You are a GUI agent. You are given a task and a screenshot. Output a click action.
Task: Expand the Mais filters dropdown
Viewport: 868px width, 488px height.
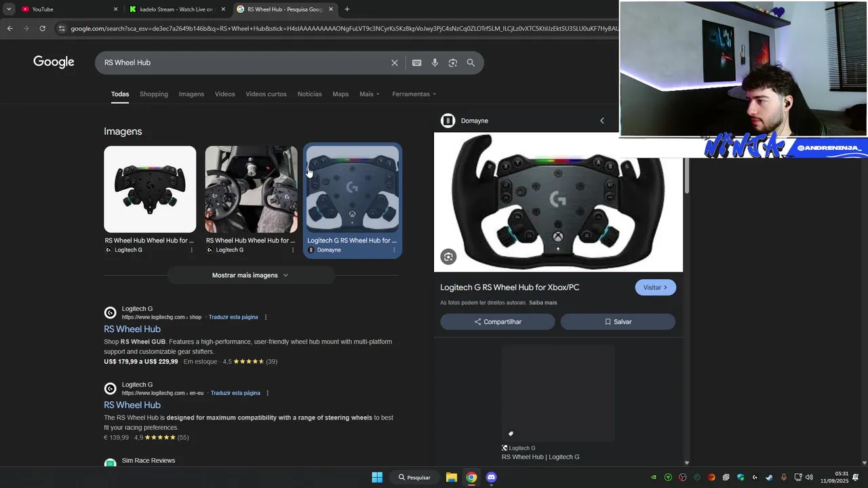370,94
